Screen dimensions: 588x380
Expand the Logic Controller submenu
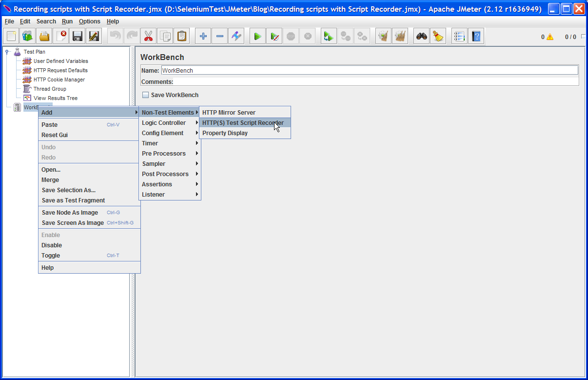(170, 122)
